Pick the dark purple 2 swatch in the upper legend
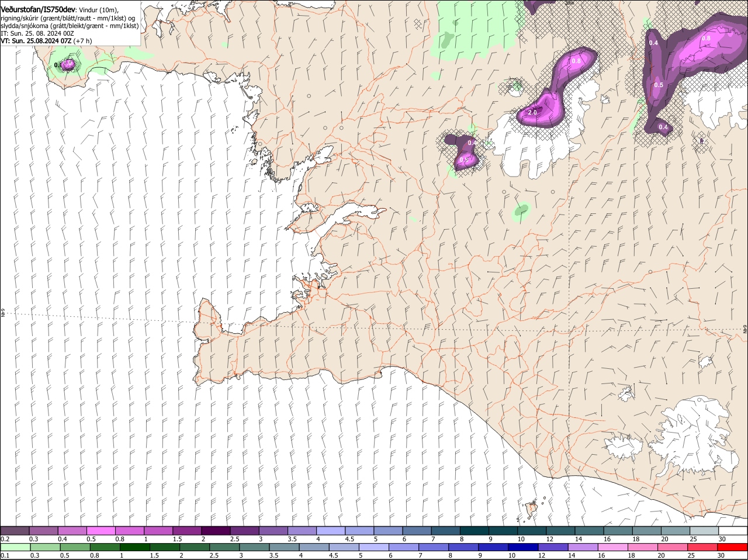Screen dimensions: 748x560 pos(215,530)
